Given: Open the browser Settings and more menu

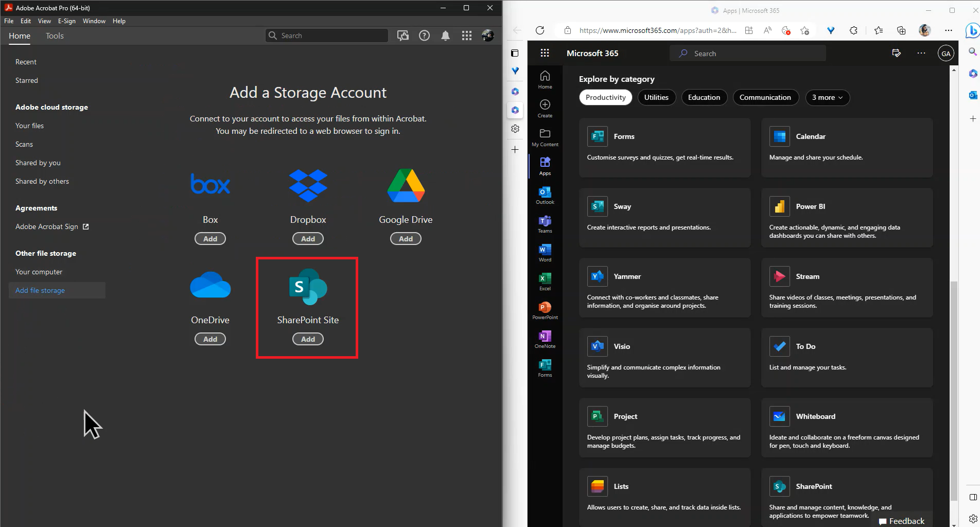Looking at the screenshot, I should coord(948,30).
